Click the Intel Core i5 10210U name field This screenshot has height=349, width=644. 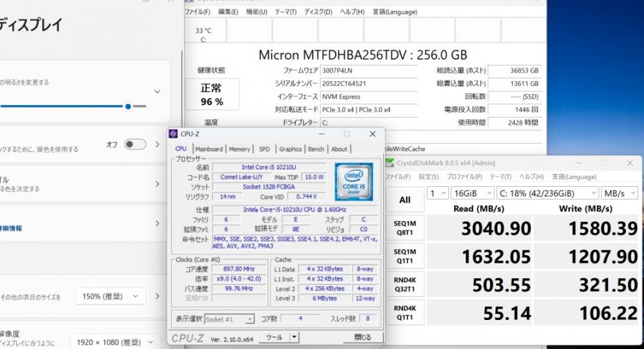click(x=269, y=167)
